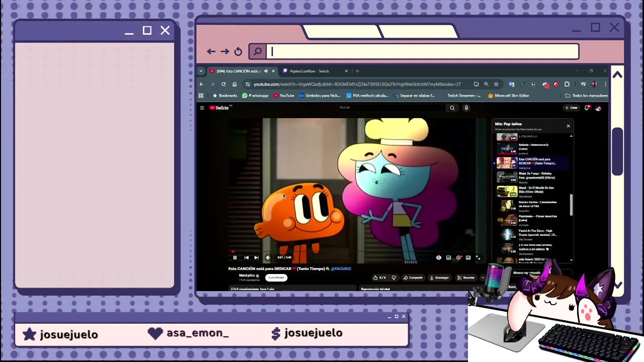Open the Todos los marcadores folder
644x362 pixels.
pyautogui.click(x=587, y=96)
